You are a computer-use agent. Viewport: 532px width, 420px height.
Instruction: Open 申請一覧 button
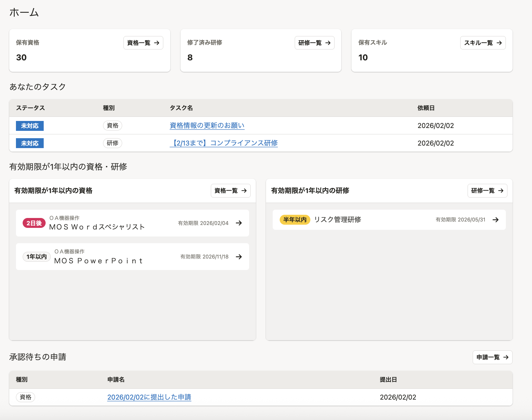click(x=492, y=357)
